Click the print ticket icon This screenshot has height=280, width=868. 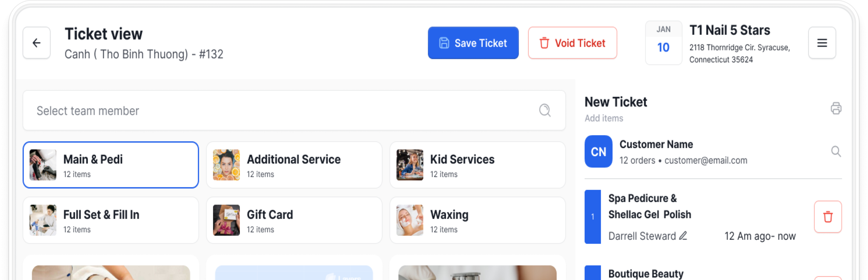click(836, 108)
